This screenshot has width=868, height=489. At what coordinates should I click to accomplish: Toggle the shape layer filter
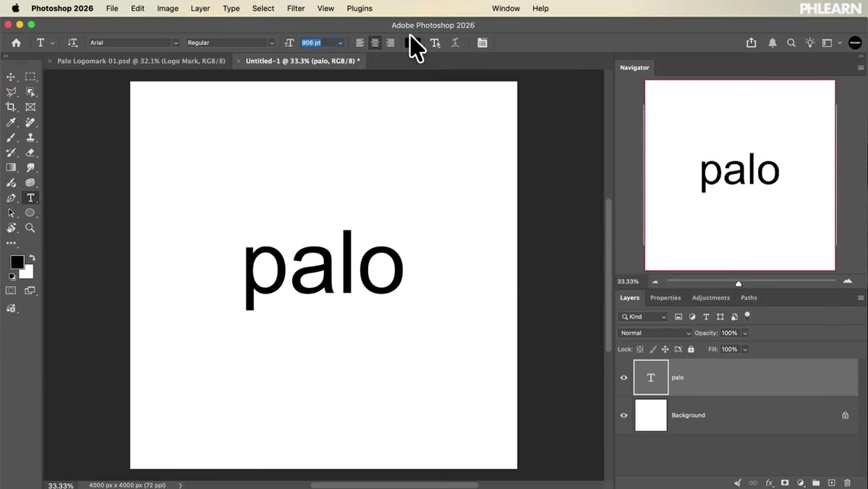[720, 317]
